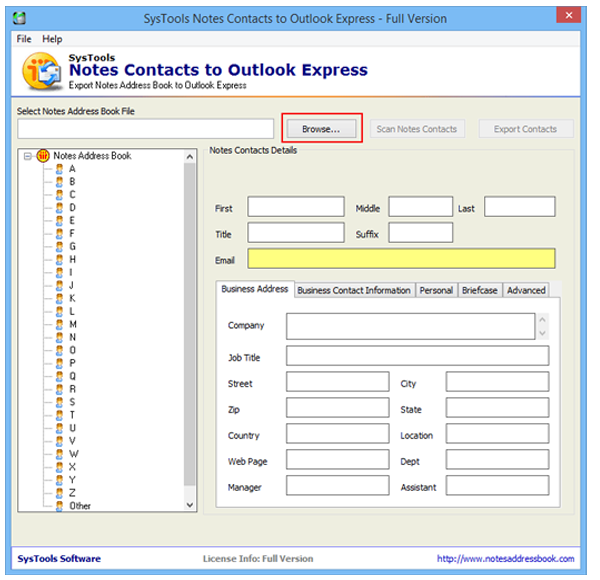This screenshot has height=580, width=600.
Task: Click the contact icon beside letter W
Action: (59, 454)
